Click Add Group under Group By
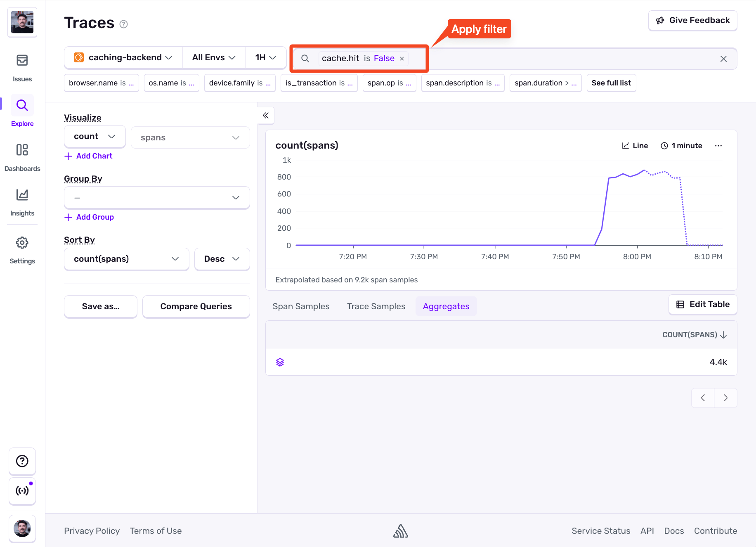The image size is (756, 547). (x=89, y=217)
